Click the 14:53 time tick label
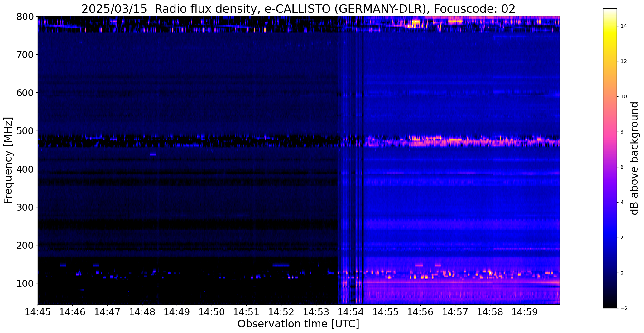The width and height of the screenshot is (644, 333). point(316,312)
